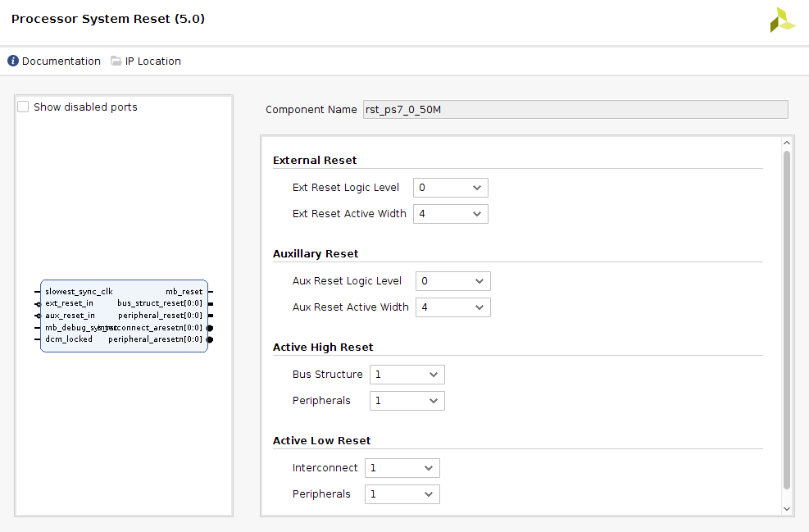Expand the Interconnect dropdown
Viewport: 809px width, 532px height.
tap(402, 468)
